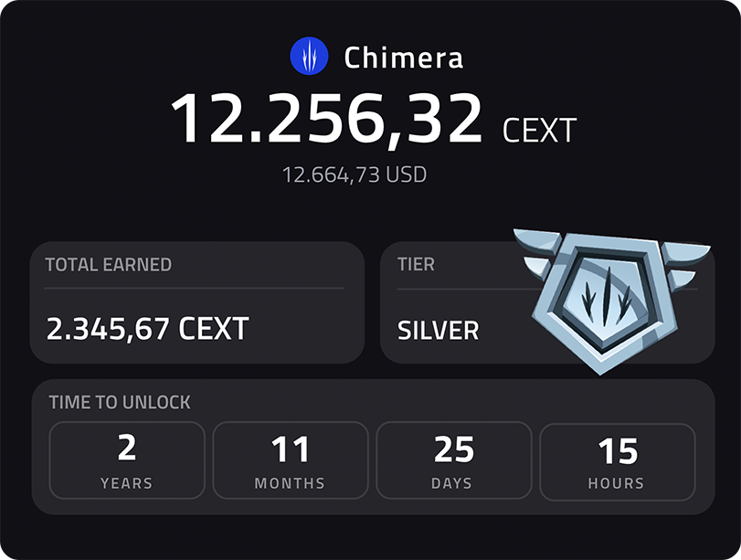
Task: Select the 2.345,67 CEXT earned amount
Action: (x=147, y=329)
